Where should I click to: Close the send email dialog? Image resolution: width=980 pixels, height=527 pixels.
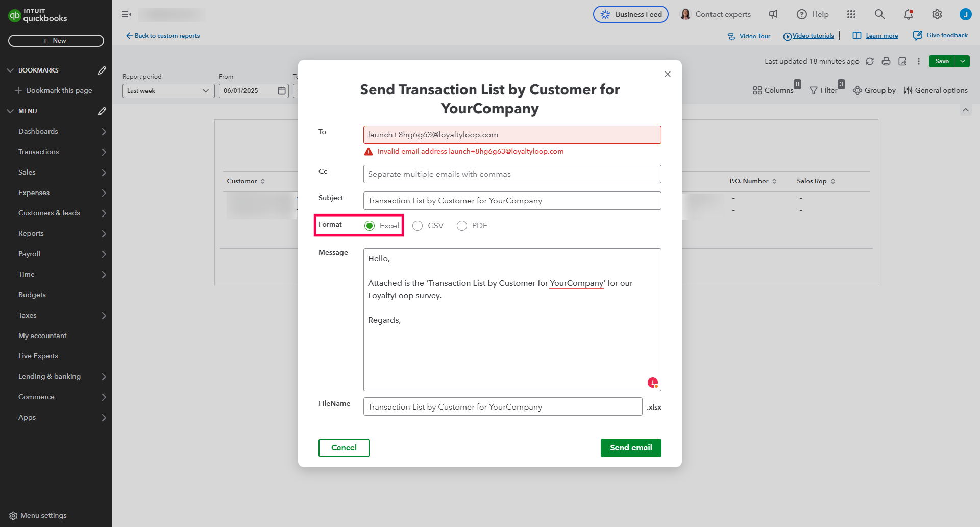(x=667, y=74)
